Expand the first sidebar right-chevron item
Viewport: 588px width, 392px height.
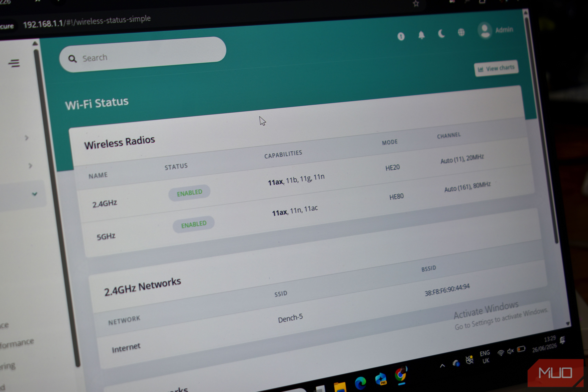pyautogui.click(x=27, y=138)
